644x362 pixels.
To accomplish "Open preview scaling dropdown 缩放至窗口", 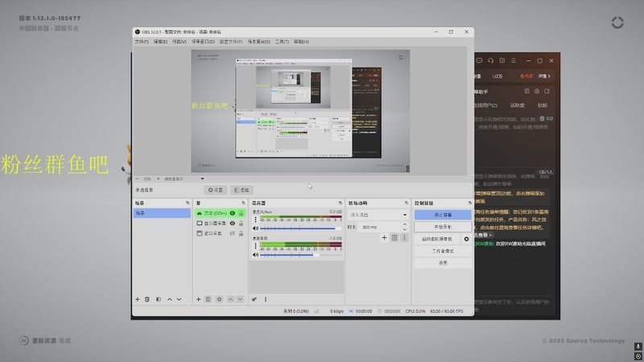I will point(184,179).
